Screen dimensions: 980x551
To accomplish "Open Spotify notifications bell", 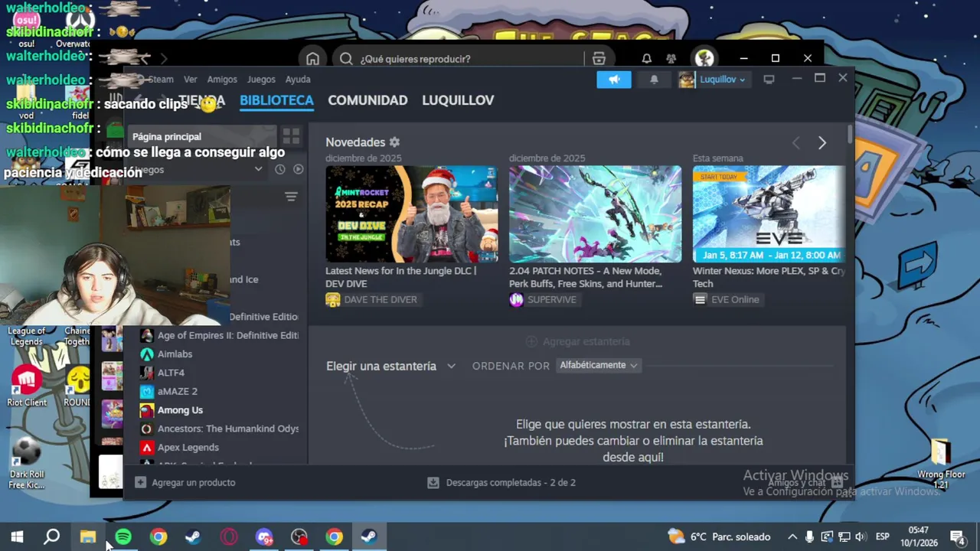I will 647,59.
